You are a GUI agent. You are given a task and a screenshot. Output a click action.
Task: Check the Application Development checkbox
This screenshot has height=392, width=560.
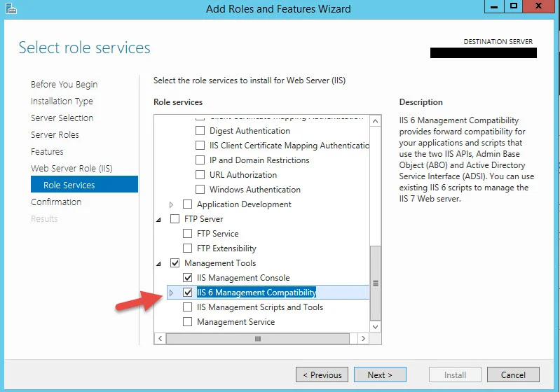pos(188,204)
